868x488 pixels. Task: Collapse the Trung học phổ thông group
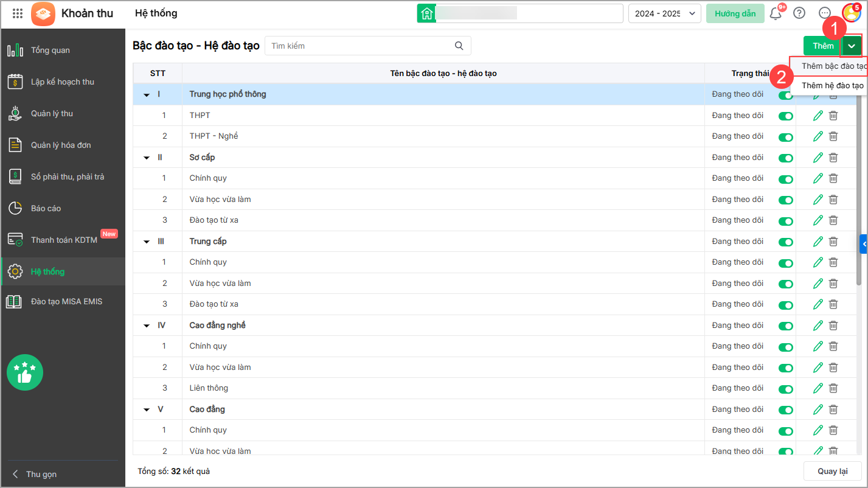click(147, 95)
